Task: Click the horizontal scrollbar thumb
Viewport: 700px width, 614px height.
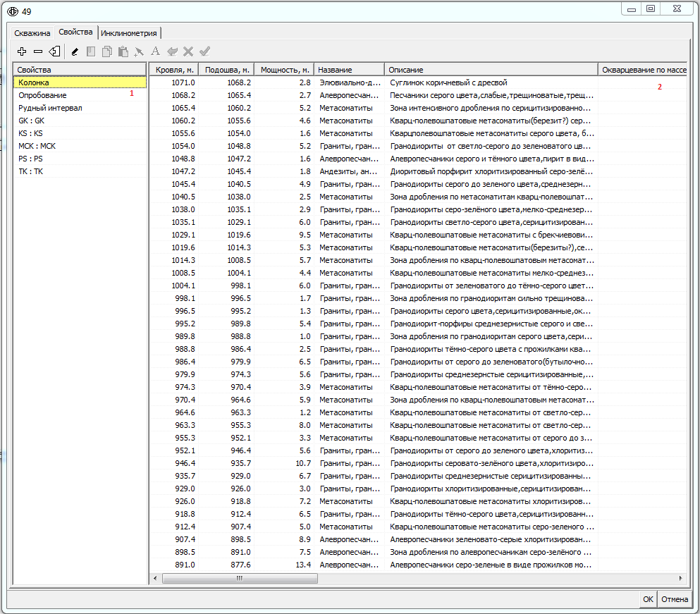Action: pyautogui.click(x=240, y=578)
